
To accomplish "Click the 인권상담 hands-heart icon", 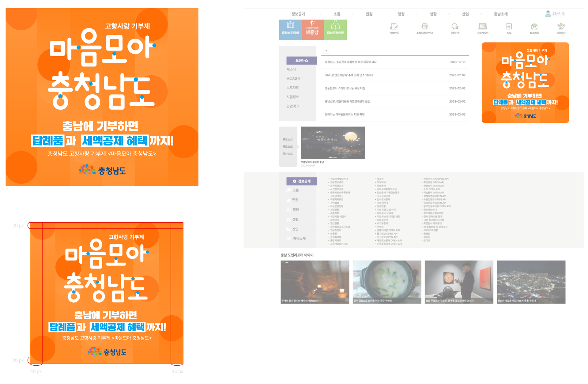I will click(x=561, y=27).
